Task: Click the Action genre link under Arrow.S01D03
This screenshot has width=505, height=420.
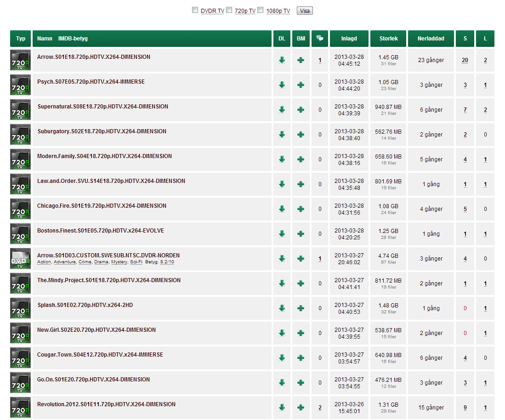Action: coord(44,262)
